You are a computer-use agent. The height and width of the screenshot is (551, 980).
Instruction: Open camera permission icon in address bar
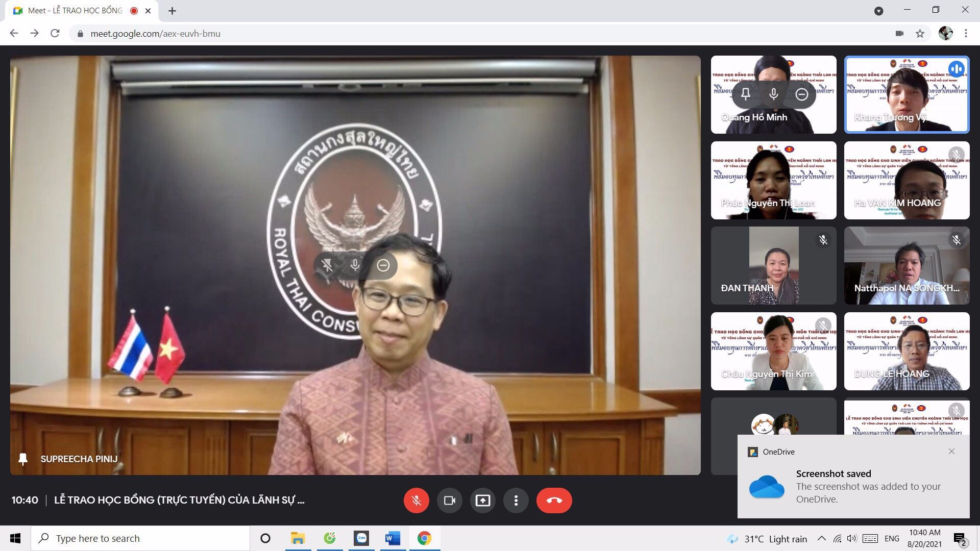pyautogui.click(x=899, y=34)
